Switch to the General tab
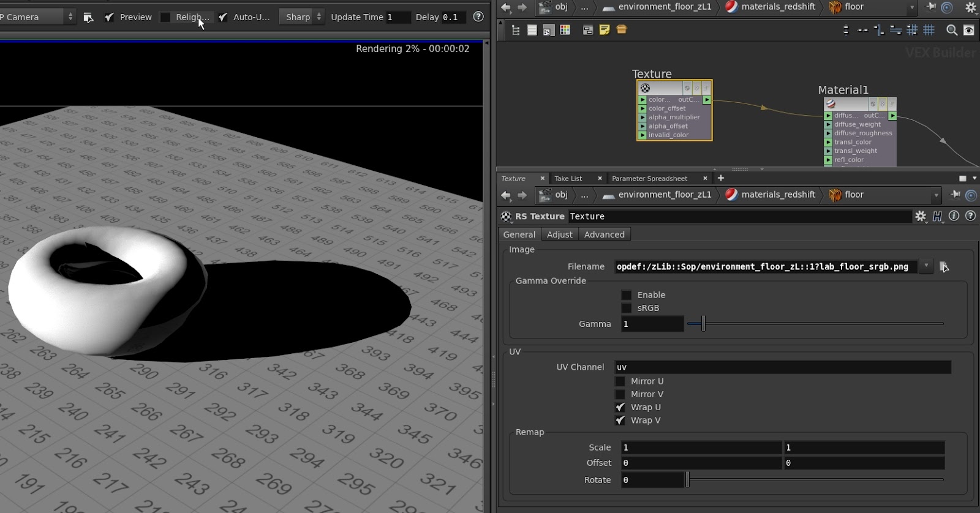 coord(519,234)
